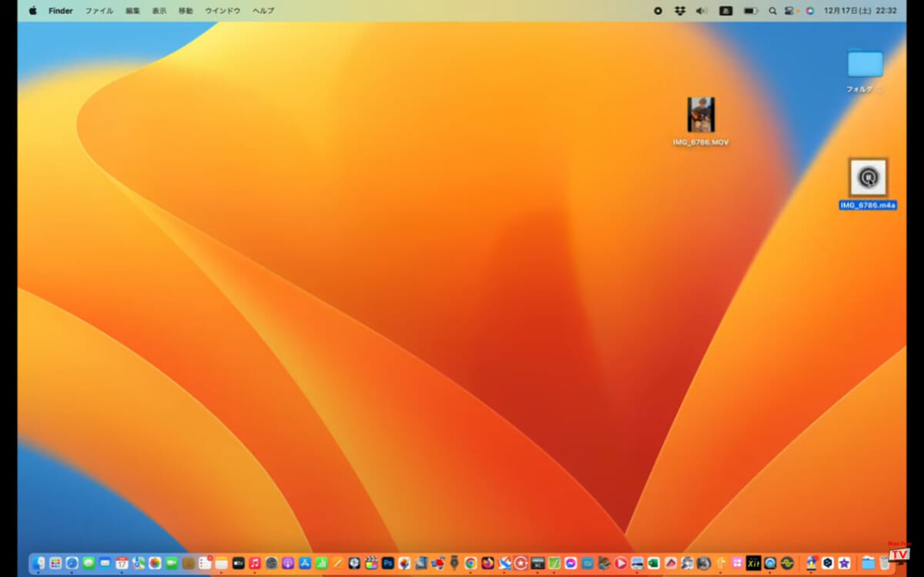924x577 pixels.
Task: Launch Photoshop from the Dock
Action: 388,563
